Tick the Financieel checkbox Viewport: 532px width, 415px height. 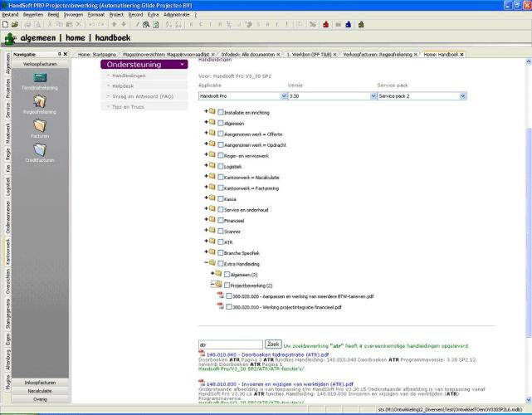pos(221,221)
